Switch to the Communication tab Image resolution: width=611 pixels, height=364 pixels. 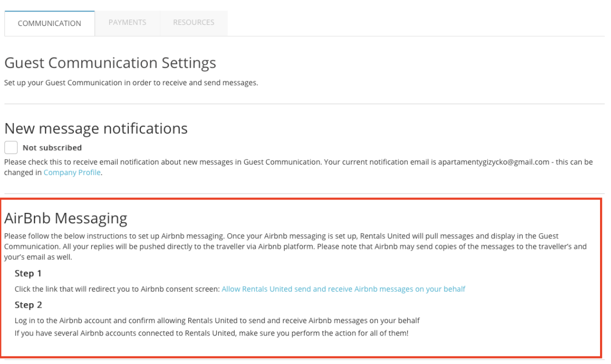(x=49, y=23)
